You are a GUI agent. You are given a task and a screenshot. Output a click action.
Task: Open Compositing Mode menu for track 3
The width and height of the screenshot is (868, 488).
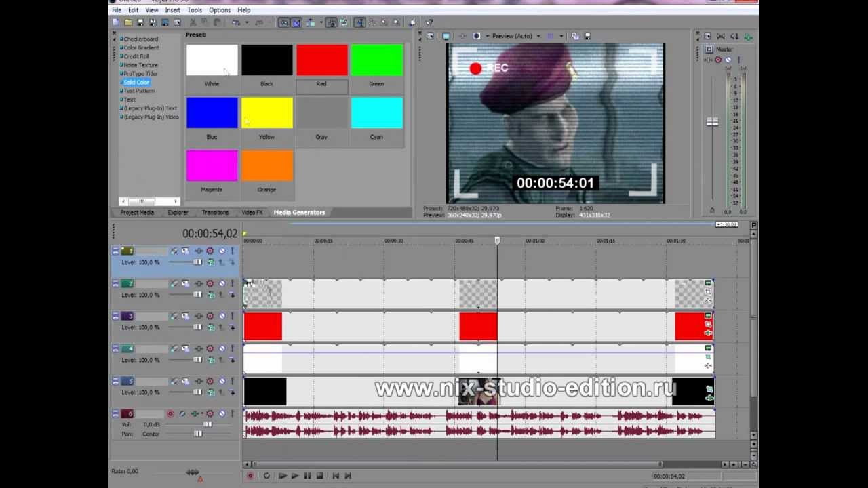[x=211, y=327]
